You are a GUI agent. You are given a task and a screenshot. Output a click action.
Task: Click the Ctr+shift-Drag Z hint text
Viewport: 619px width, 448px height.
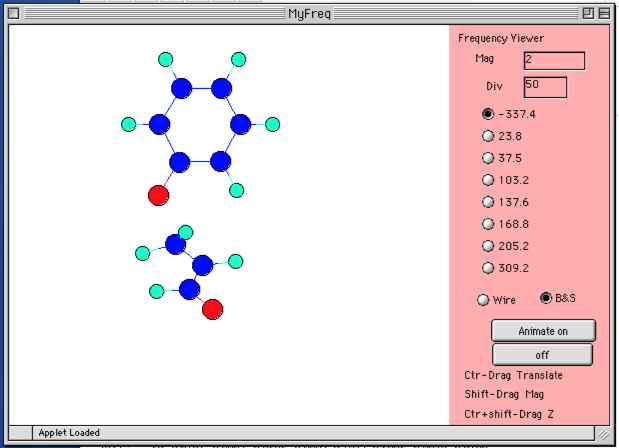coord(509,414)
